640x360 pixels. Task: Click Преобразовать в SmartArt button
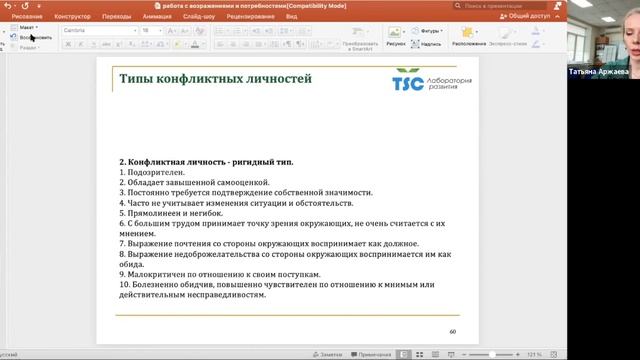tap(360, 38)
